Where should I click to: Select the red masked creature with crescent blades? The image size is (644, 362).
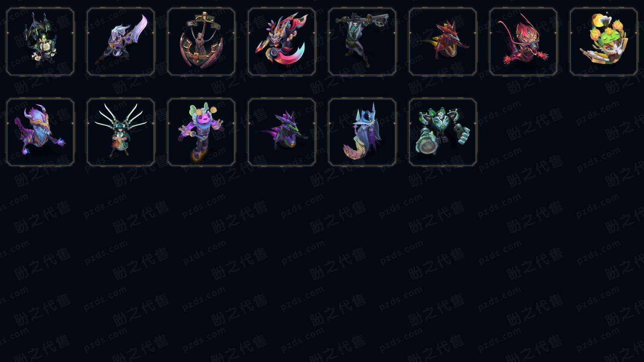tap(282, 42)
